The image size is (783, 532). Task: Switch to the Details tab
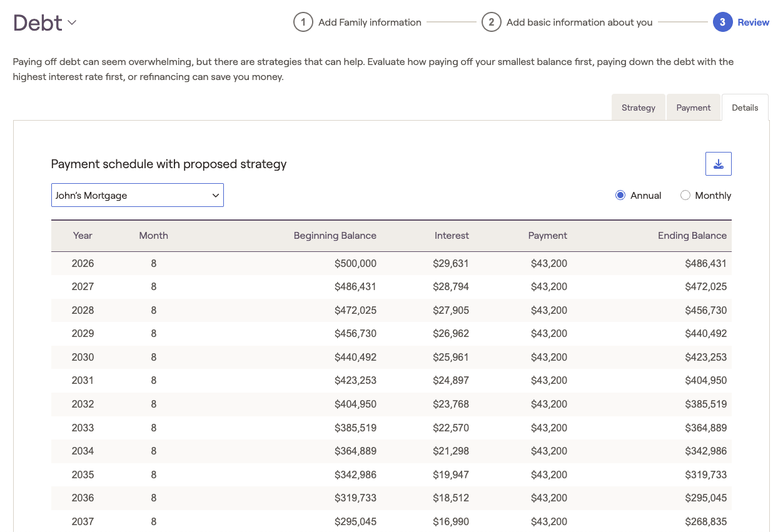[745, 108]
